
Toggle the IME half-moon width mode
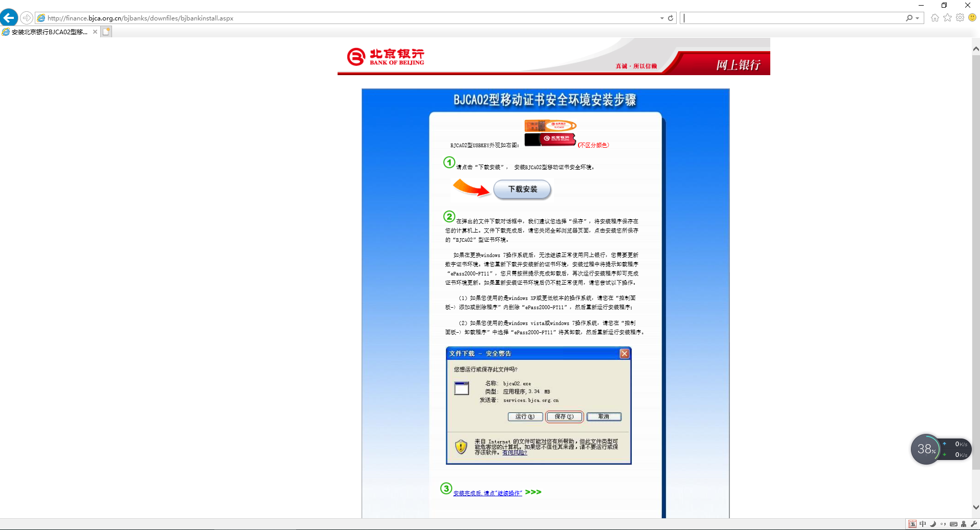point(933,524)
